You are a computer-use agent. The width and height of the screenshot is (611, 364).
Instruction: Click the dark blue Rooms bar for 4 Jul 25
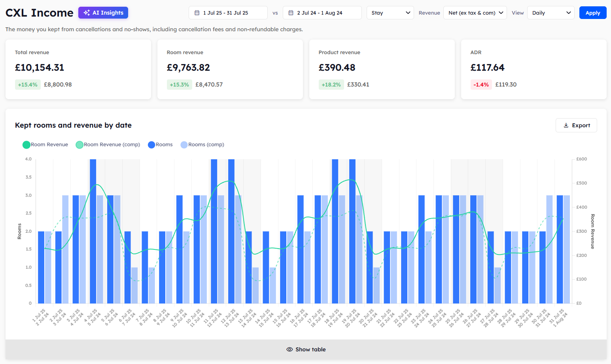[x=93, y=231]
